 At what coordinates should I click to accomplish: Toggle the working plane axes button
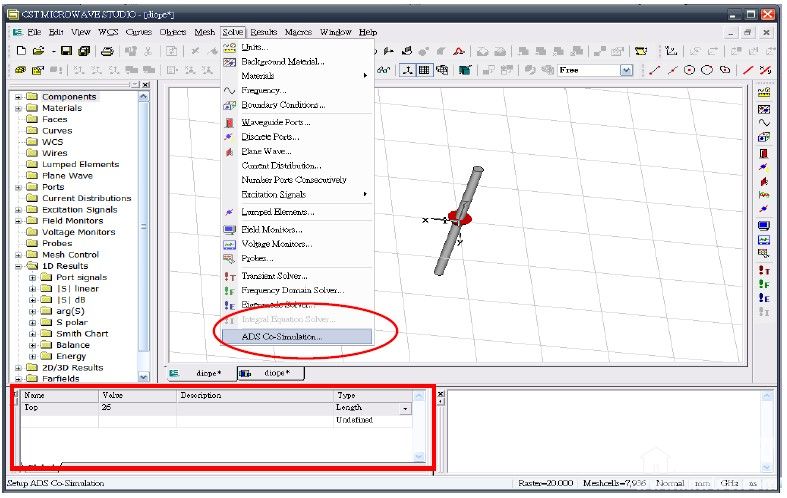pos(408,70)
